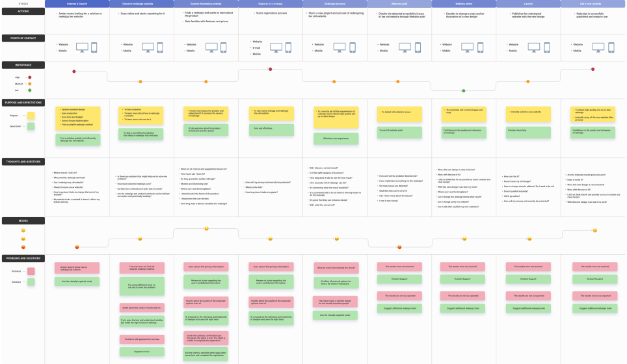The height and width of the screenshot is (364, 627).
Task: Pick the green Solutions legend swatch
Action: (x=31, y=282)
